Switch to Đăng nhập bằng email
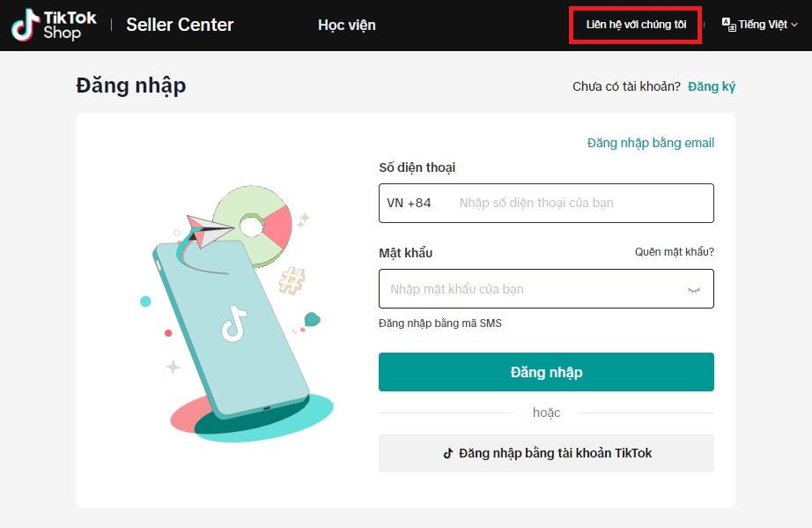Viewport: 812px width, 528px height. tap(651, 143)
